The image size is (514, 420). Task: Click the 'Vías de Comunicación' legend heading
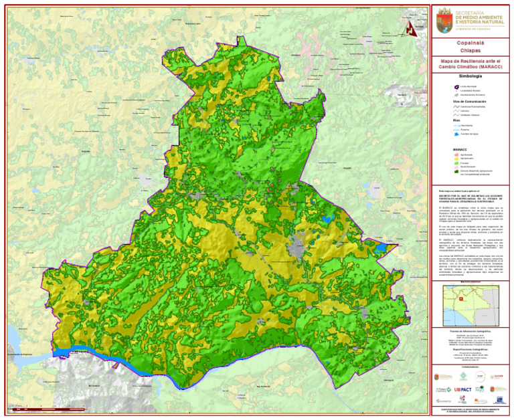coord(469,102)
